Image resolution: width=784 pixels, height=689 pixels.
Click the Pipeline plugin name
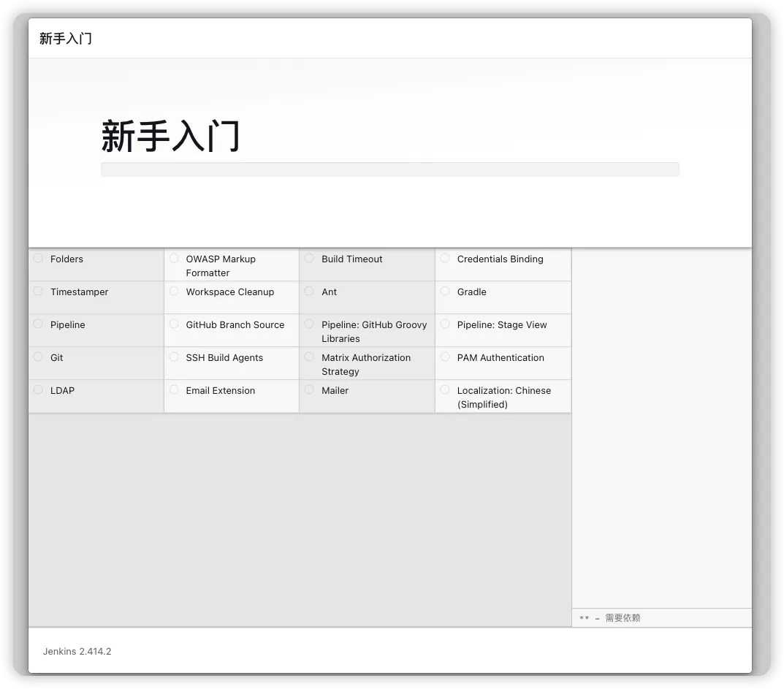(x=67, y=325)
